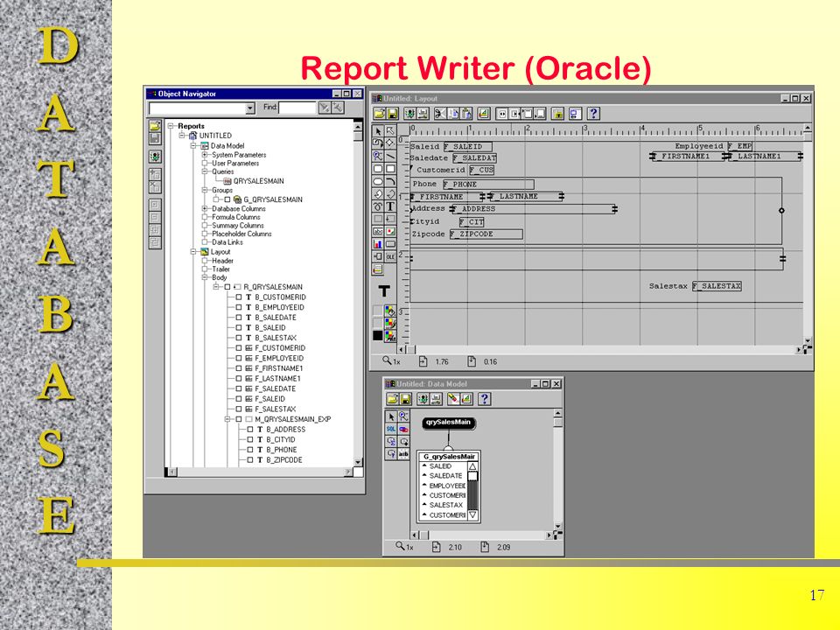Toggle checkbox beside B_CUSTOMERID
Image resolution: width=840 pixels, height=630 pixels.
coord(239,297)
